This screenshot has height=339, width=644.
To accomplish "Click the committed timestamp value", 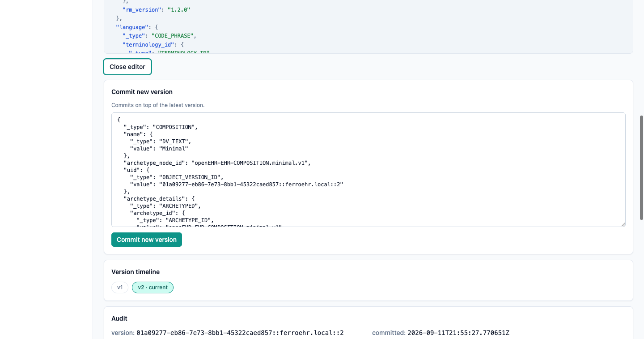I will tap(458, 333).
